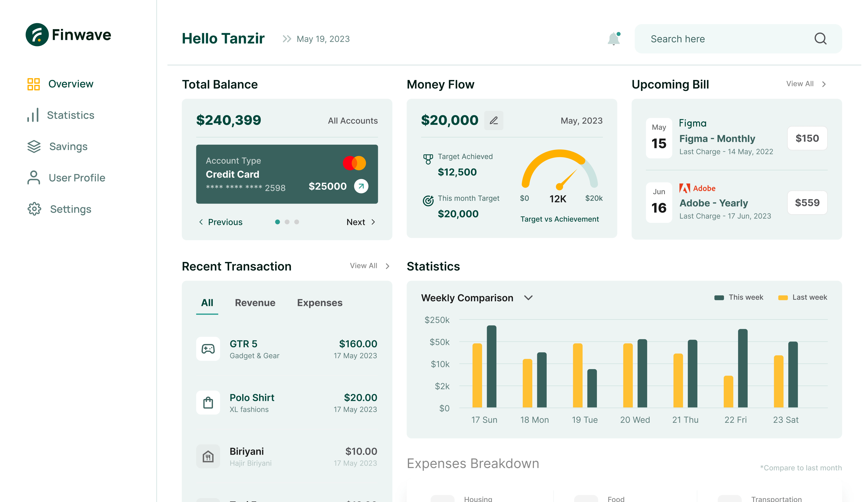Expand the Weekly Comparison dropdown
The width and height of the screenshot is (868, 502).
[x=528, y=298]
